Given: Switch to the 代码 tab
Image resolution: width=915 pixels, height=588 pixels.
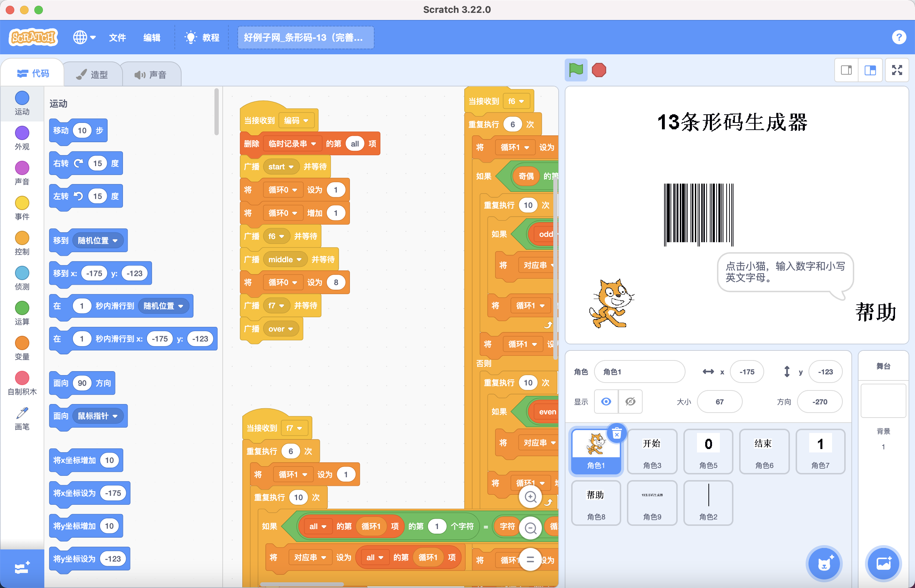Looking at the screenshot, I should (33, 73).
